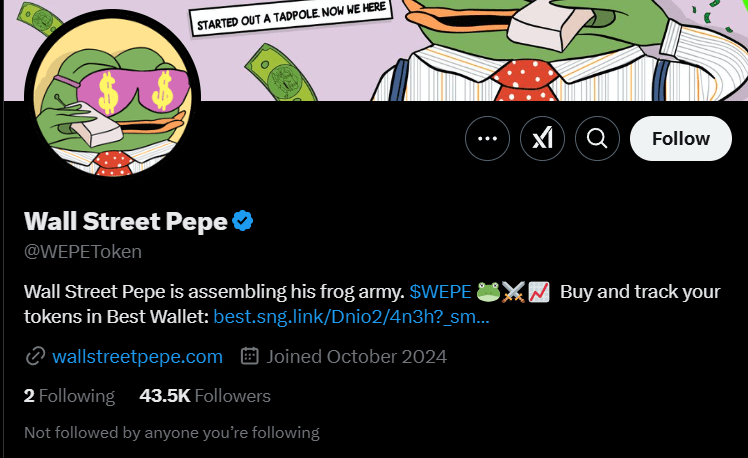The image size is (748, 458).
Task: Click the rising chart emoji in bio
Action: tap(538, 292)
